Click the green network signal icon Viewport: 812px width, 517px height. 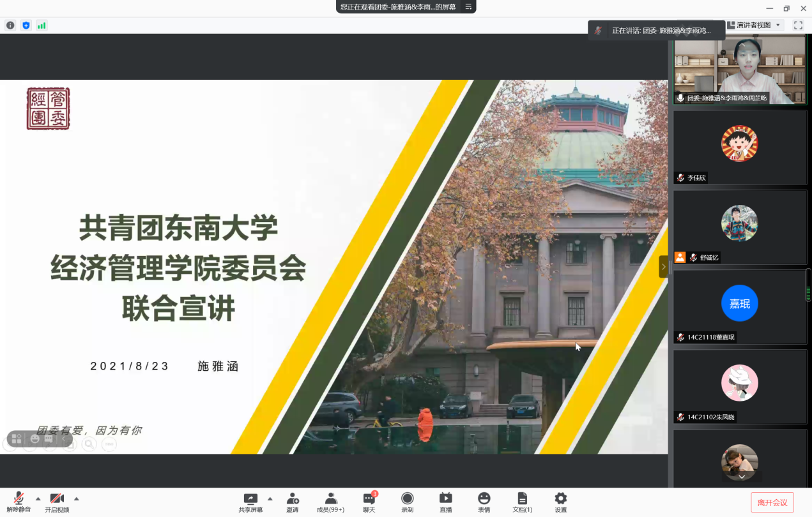(42, 26)
